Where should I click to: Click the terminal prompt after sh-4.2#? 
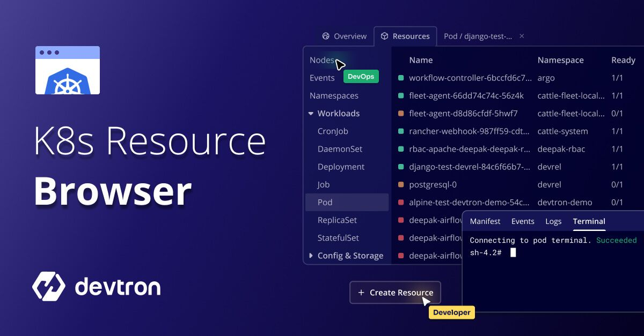513,252
